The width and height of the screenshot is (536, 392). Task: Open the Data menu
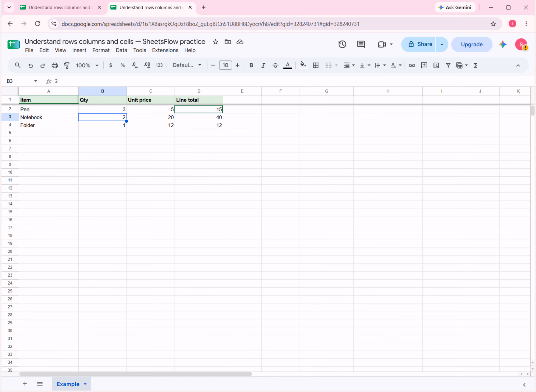tap(121, 50)
